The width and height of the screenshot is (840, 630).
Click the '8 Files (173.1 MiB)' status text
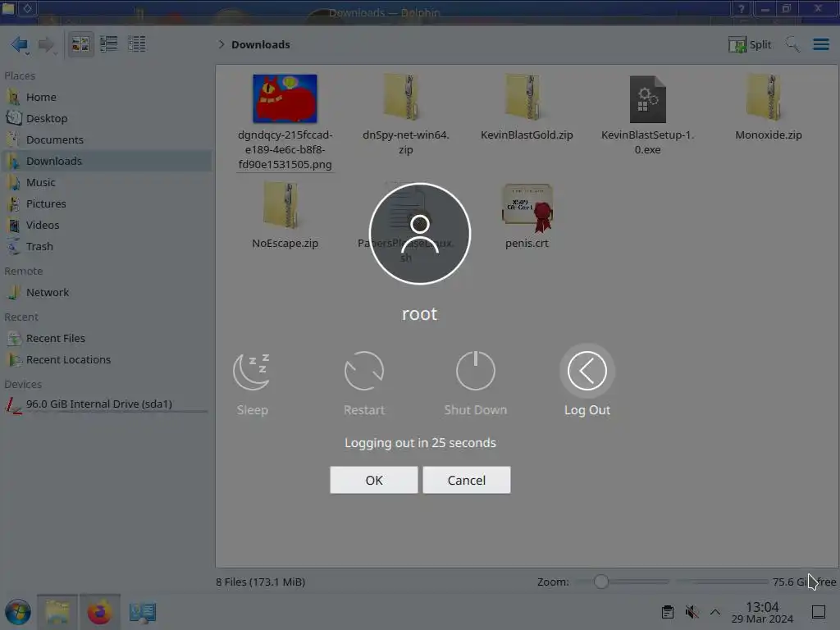pos(260,582)
